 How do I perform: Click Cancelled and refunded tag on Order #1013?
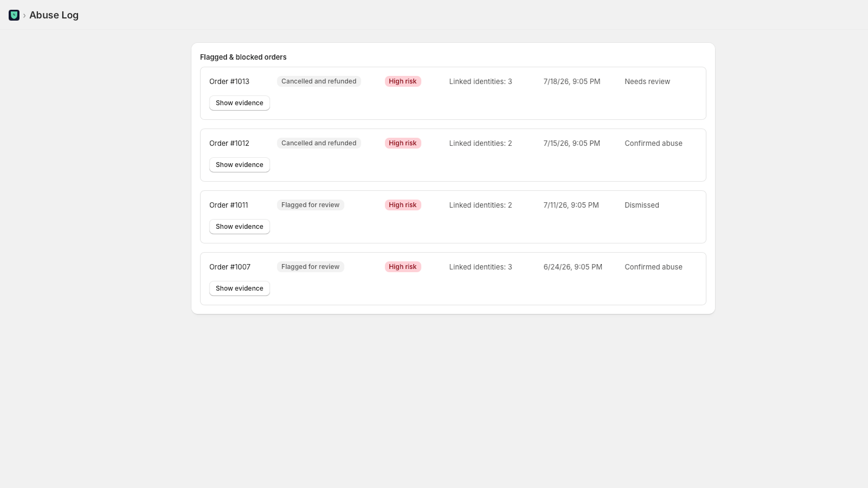(319, 81)
